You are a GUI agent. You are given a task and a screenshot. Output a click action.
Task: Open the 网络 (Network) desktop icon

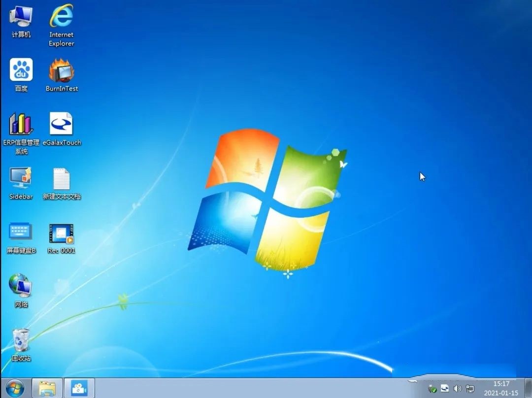(21, 291)
